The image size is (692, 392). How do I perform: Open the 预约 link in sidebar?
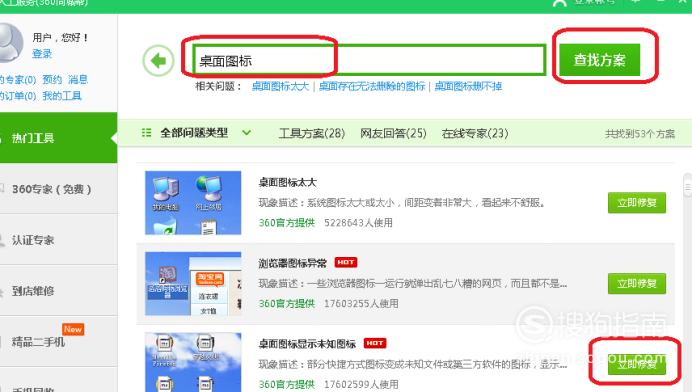point(52,79)
